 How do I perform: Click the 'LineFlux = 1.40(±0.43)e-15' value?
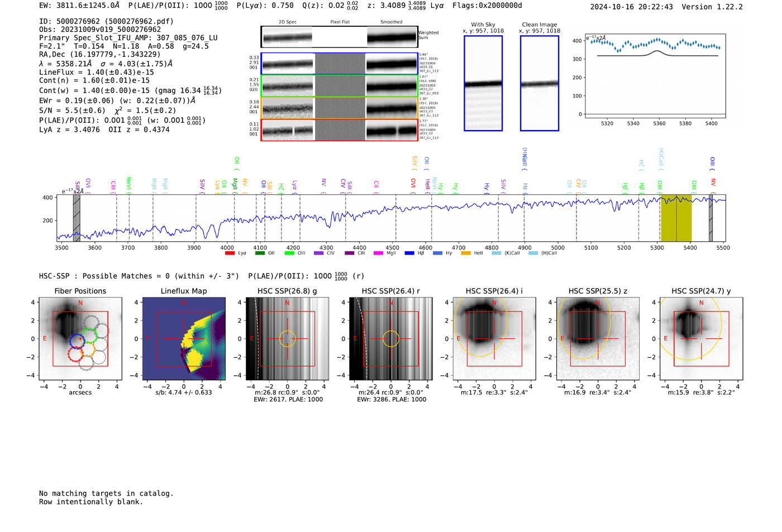point(97,72)
